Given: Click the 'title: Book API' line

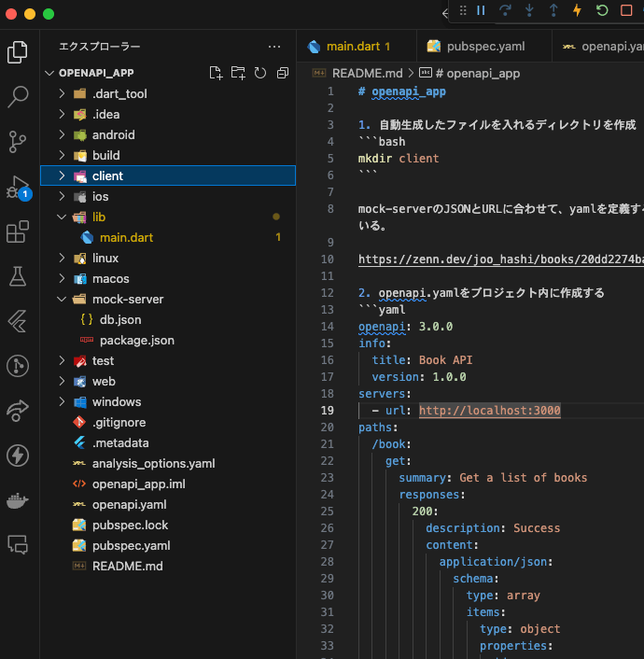Looking at the screenshot, I should 422,360.
